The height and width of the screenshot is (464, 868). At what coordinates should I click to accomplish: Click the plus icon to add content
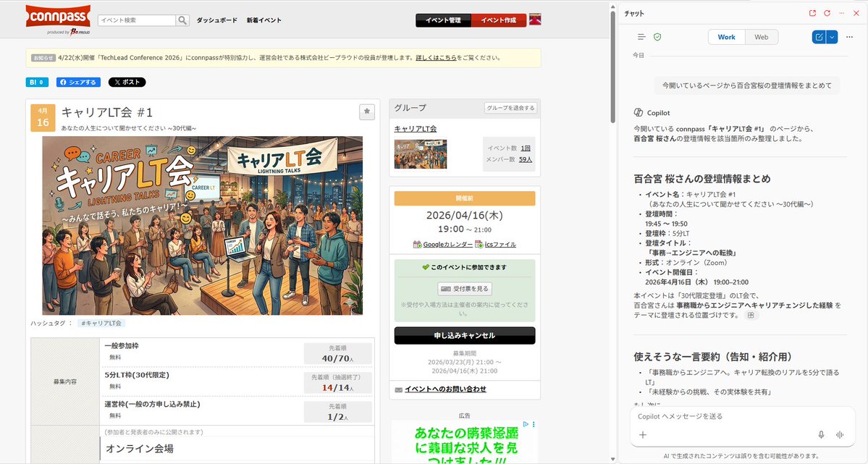point(643,434)
